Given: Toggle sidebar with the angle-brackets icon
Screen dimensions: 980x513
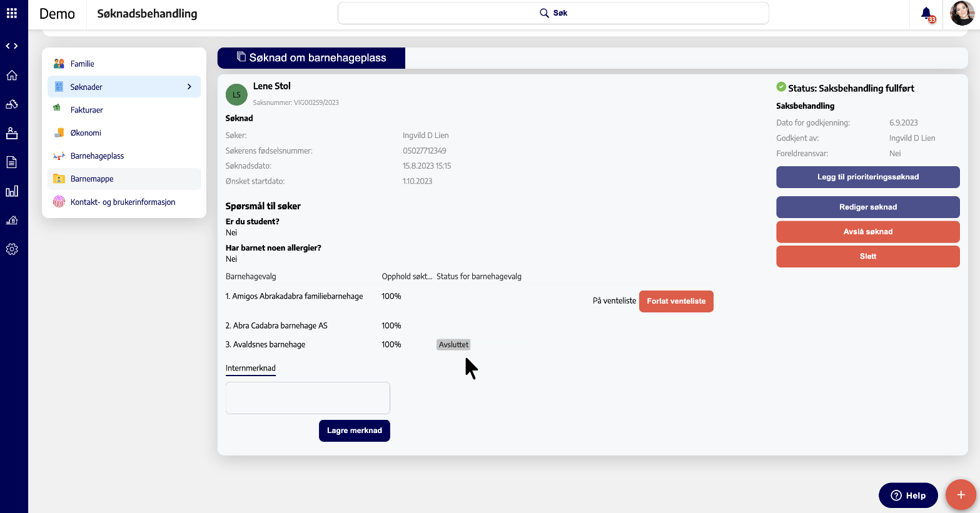Looking at the screenshot, I should pos(12,46).
